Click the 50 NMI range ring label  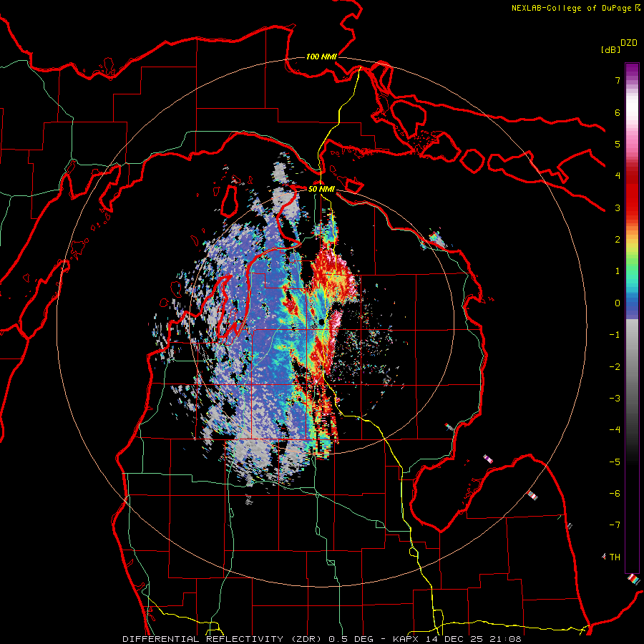click(x=321, y=190)
